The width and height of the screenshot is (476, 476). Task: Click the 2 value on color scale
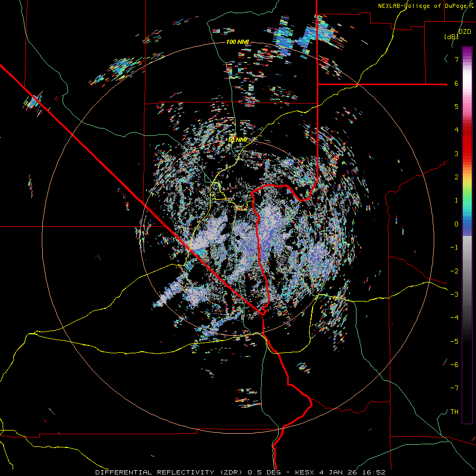point(456,177)
